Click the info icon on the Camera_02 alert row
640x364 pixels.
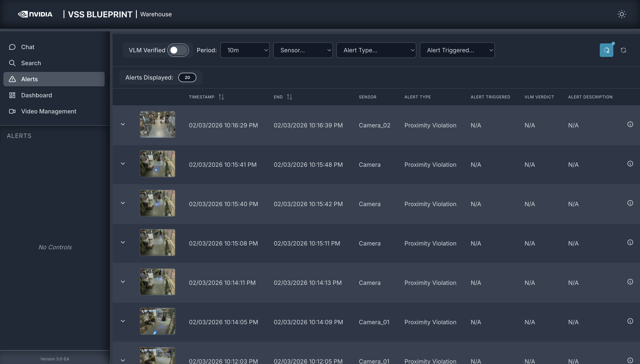pyautogui.click(x=630, y=124)
